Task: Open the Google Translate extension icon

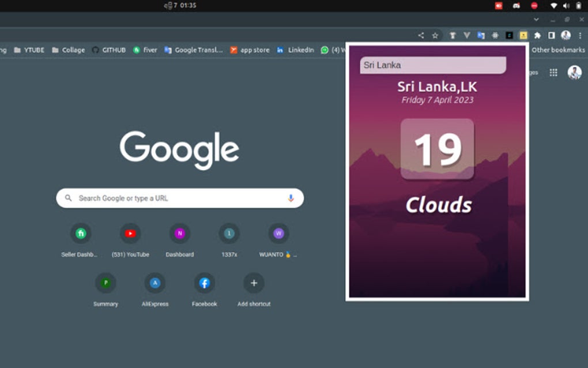Action: click(480, 35)
